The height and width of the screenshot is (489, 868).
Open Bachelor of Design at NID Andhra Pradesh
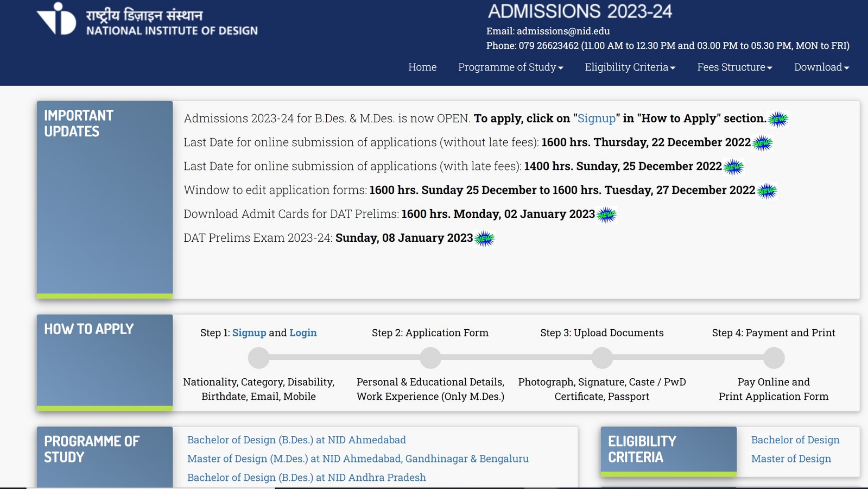pos(307,477)
